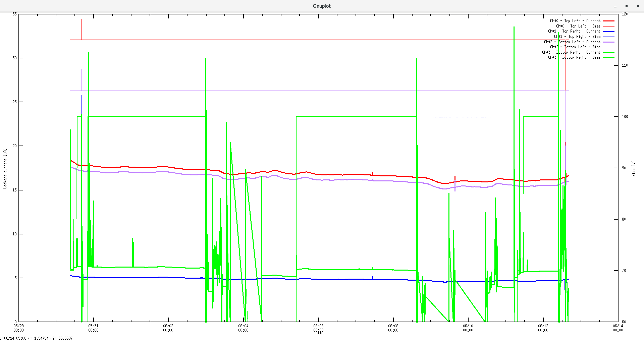Toggle visibility of the red Ch#0 Current trace

pos(608,20)
